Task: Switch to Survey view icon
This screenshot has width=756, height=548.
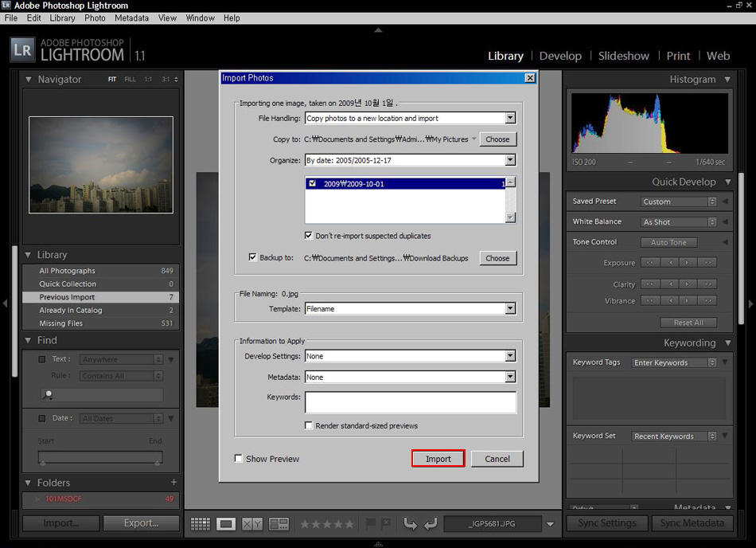Action: pyautogui.click(x=279, y=524)
